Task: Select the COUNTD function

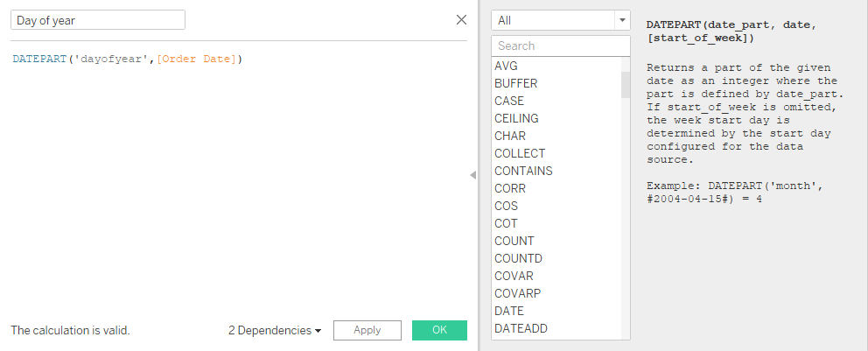Action: 518,258
